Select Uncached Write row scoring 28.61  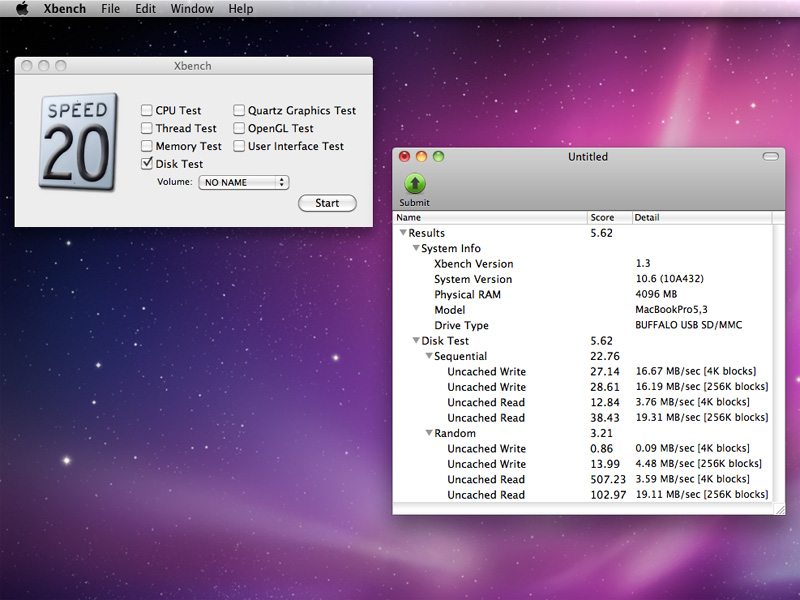point(583,387)
